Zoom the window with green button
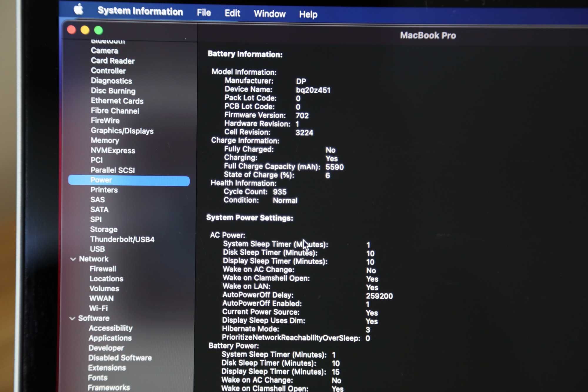The width and height of the screenshot is (588, 392). coord(98,30)
